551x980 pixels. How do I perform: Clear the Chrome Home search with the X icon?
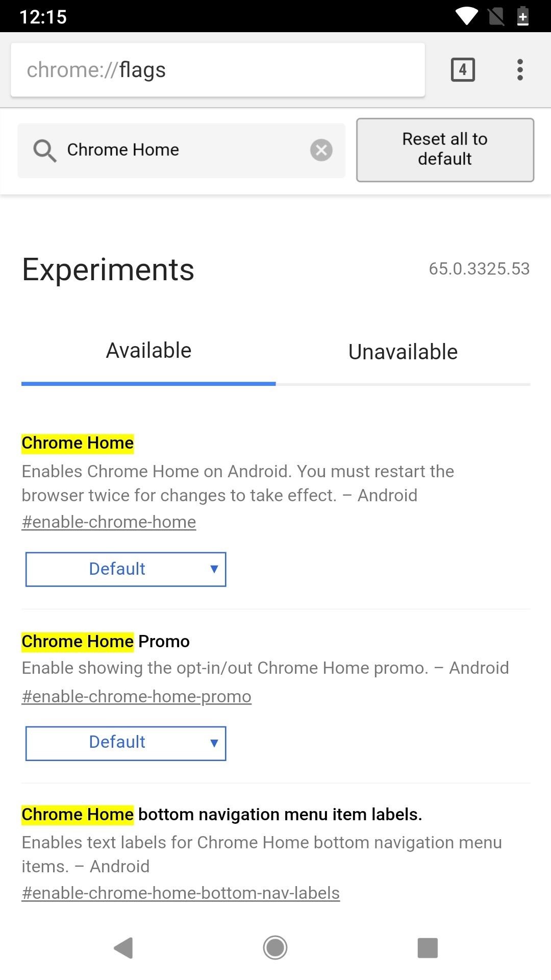(x=321, y=150)
